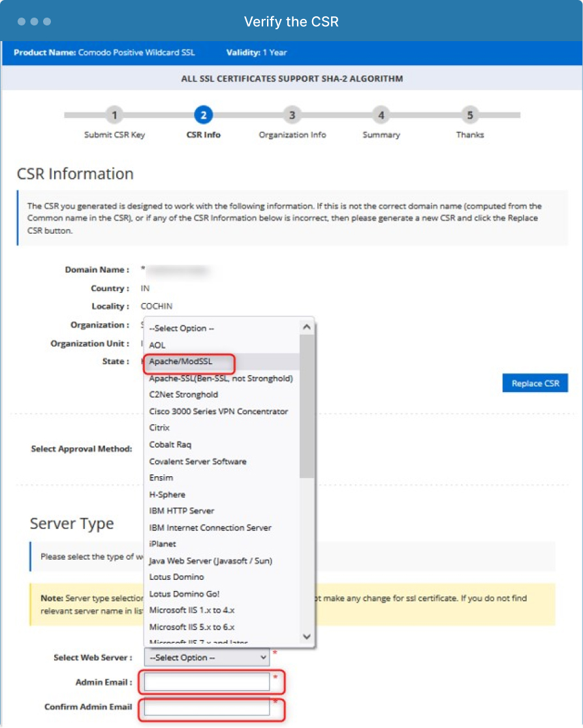583x728 pixels.
Task: Click the Server Type heading
Action: coord(72,523)
